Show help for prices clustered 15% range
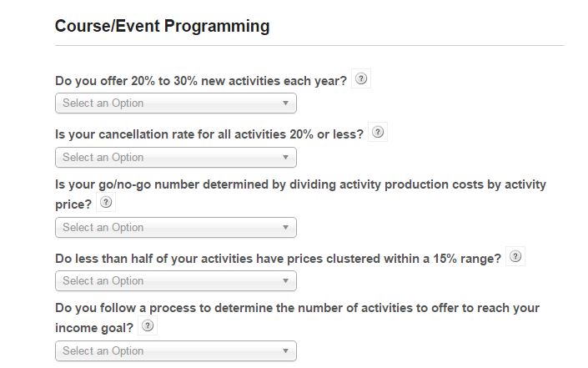The height and width of the screenshot is (368, 588). 515,257
